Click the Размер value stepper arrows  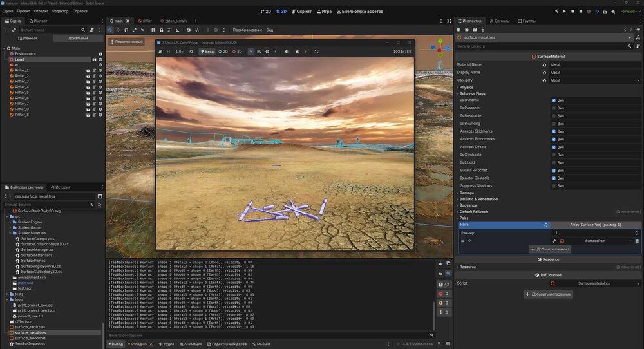coord(637,233)
